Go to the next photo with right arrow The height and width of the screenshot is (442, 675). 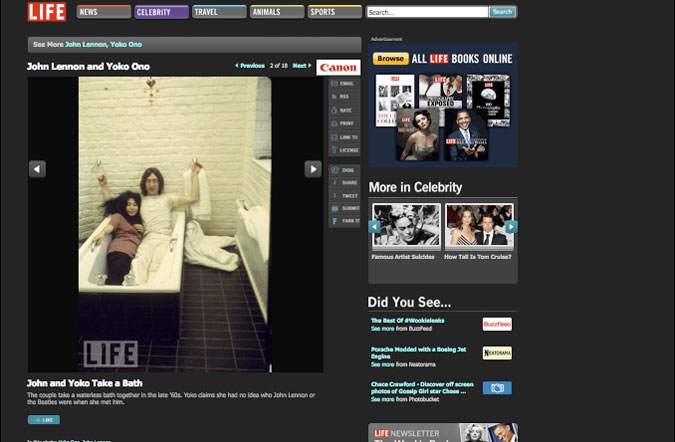313,169
